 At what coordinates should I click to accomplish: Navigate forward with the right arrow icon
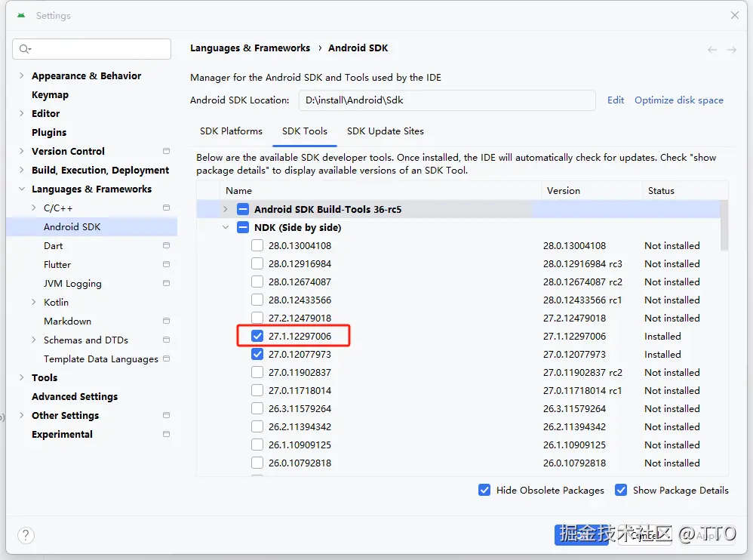(731, 50)
